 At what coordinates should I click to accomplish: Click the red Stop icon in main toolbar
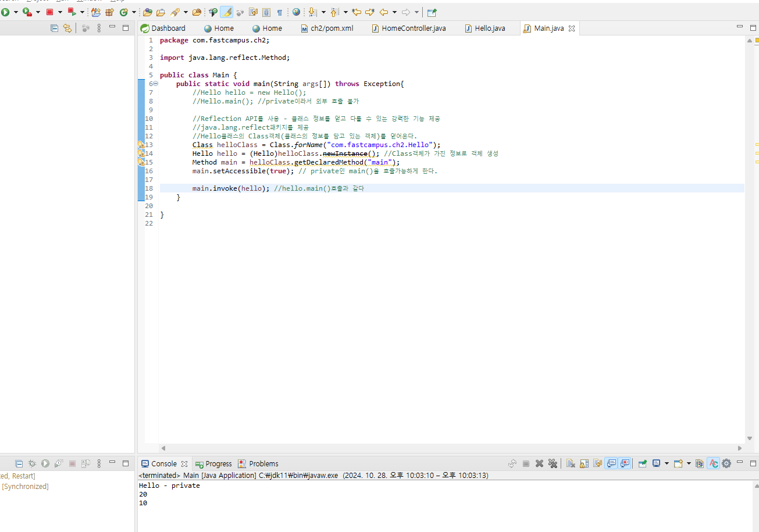(50, 12)
